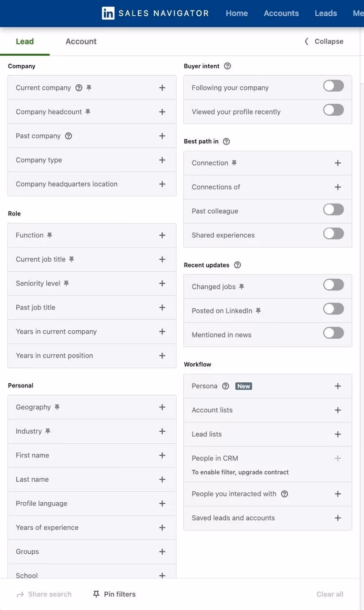Click the pin icon beside Geography
This screenshot has height=610, width=364.
point(57,407)
